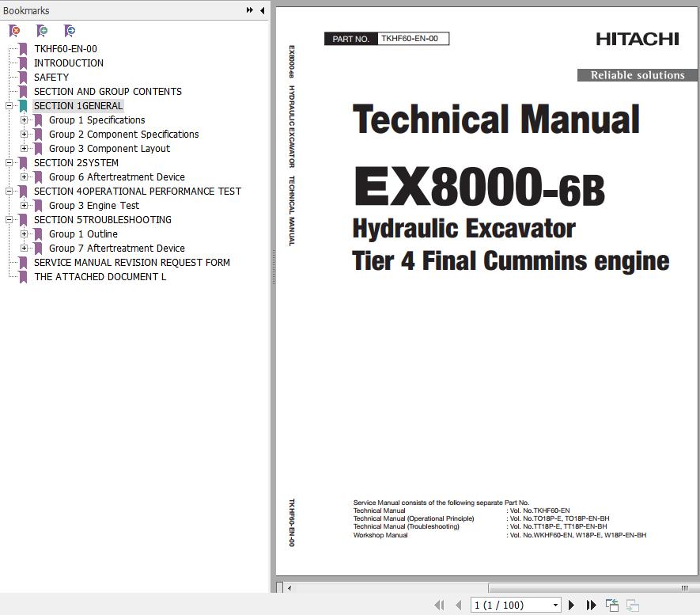The image size is (700, 615).
Task: Expand Group 1 Specifications node
Action: click(24, 120)
